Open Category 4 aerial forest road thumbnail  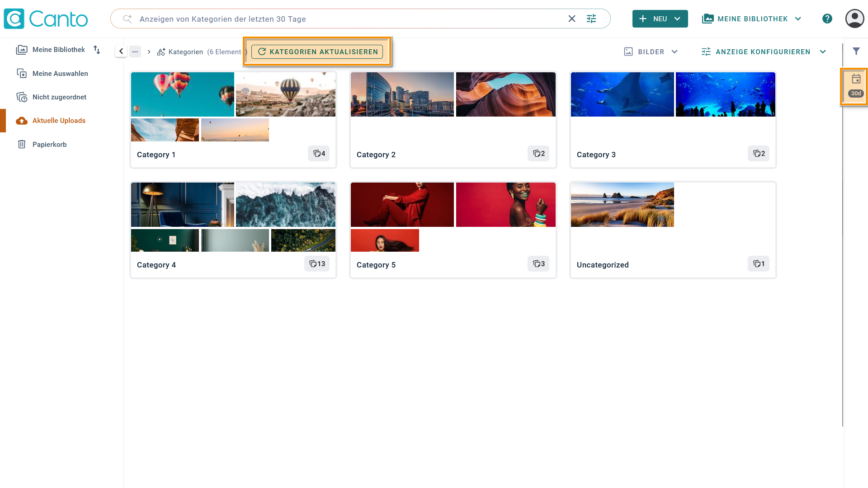[x=303, y=240]
